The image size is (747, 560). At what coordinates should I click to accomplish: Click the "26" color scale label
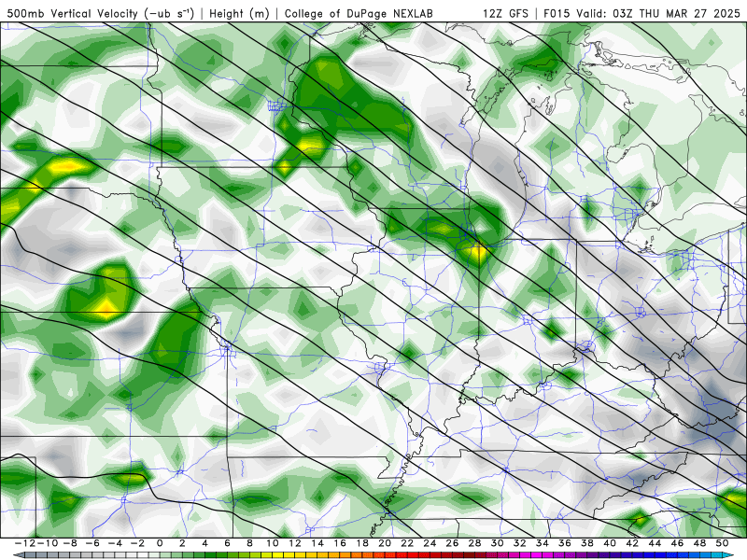453,543
